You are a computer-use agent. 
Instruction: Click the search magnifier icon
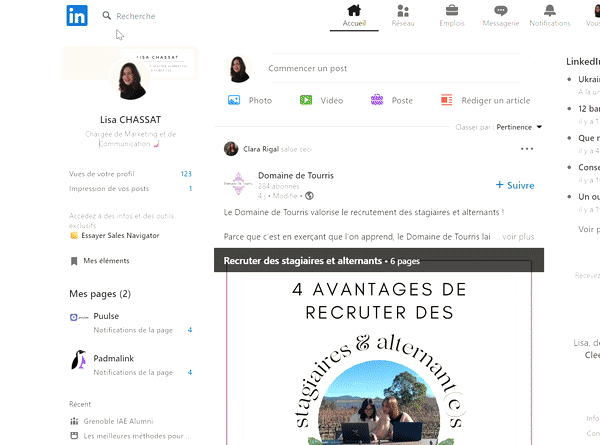coord(106,16)
